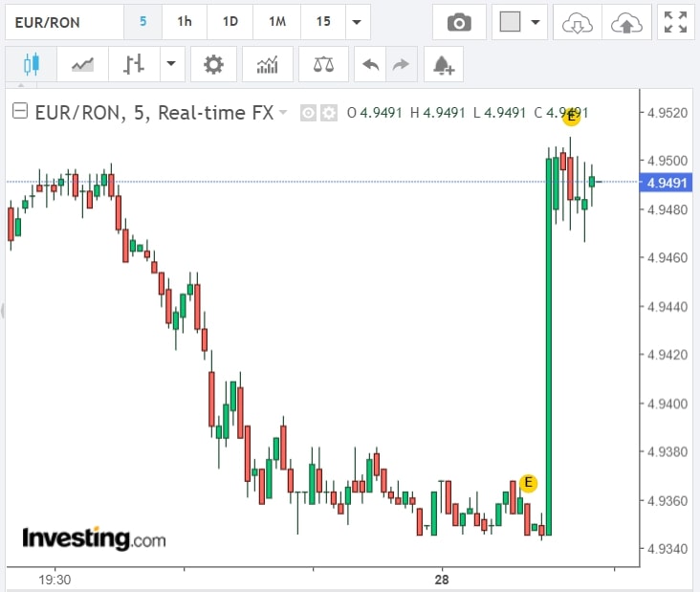Collapse the EUR/RON legend with minus box
This screenshot has width=700, height=592.
pos(19,113)
